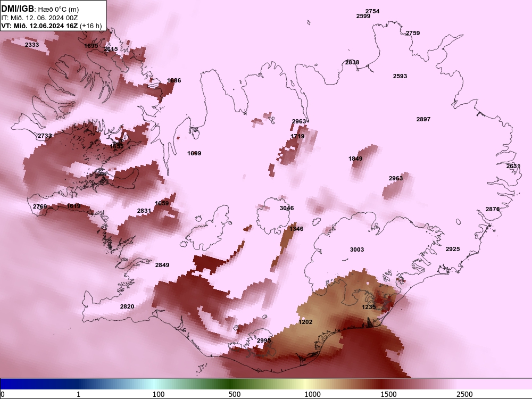Click the 1202 height value
532x399 pixels.
click(x=305, y=322)
